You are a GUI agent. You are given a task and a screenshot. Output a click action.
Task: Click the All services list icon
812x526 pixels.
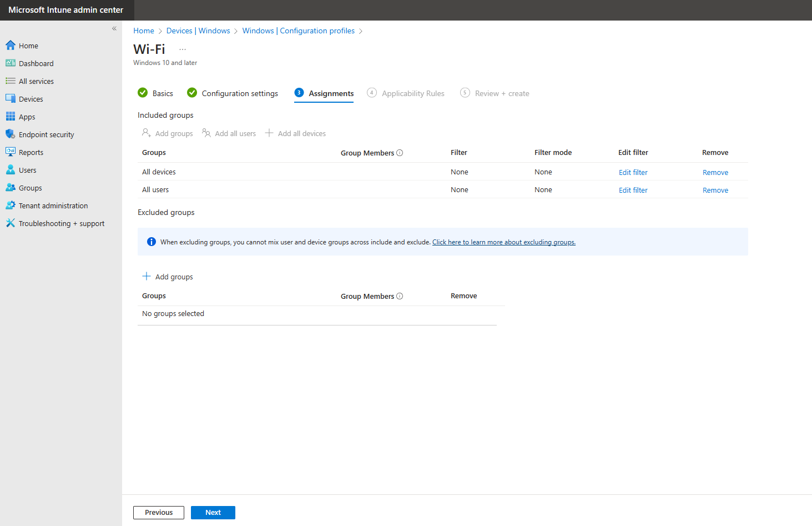click(x=11, y=81)
